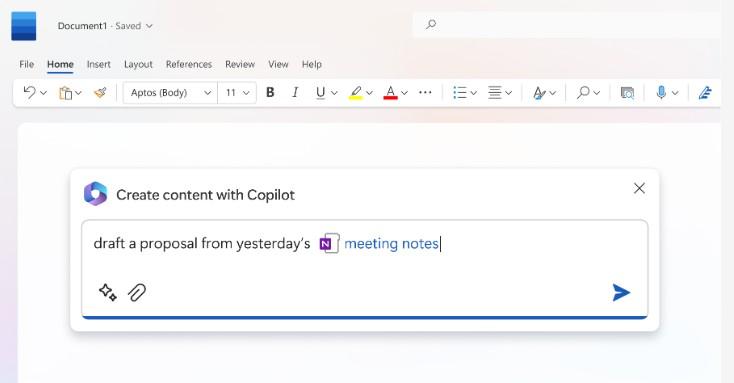Click the Word app logo icon
734x383 pixels.
tap(24, 26)
